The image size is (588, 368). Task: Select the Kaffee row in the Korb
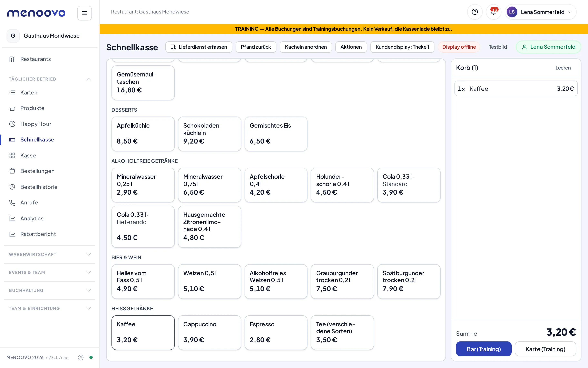516,89
